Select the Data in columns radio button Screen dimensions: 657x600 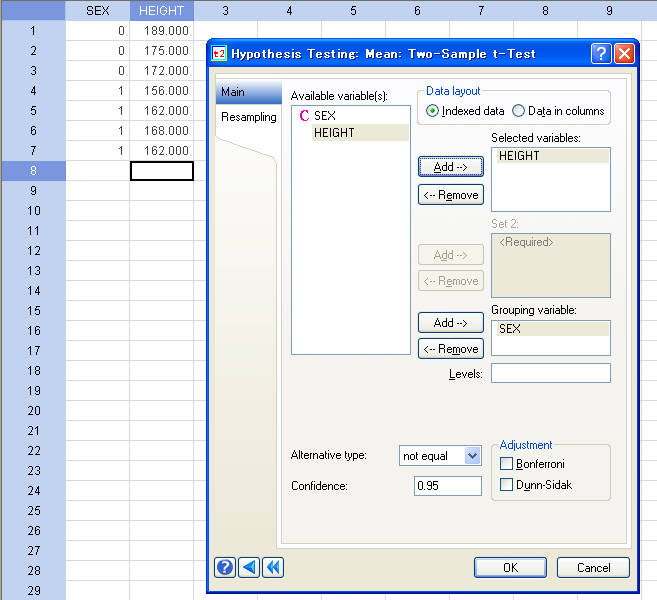[518, 111]
